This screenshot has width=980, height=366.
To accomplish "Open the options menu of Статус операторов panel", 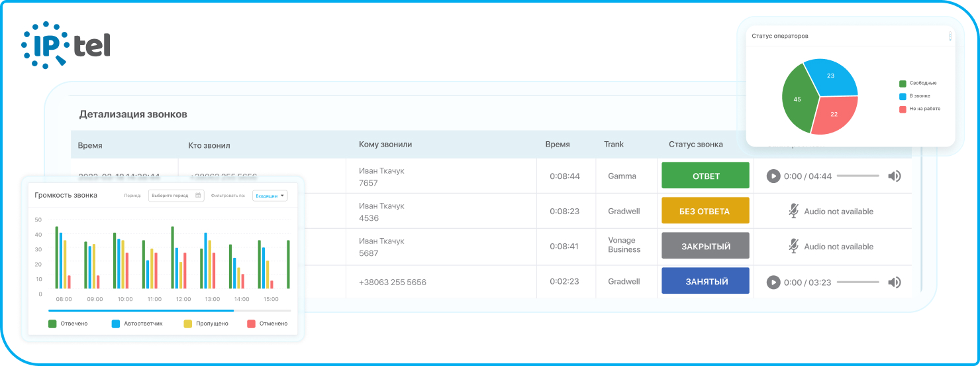I will pos(950,36).
